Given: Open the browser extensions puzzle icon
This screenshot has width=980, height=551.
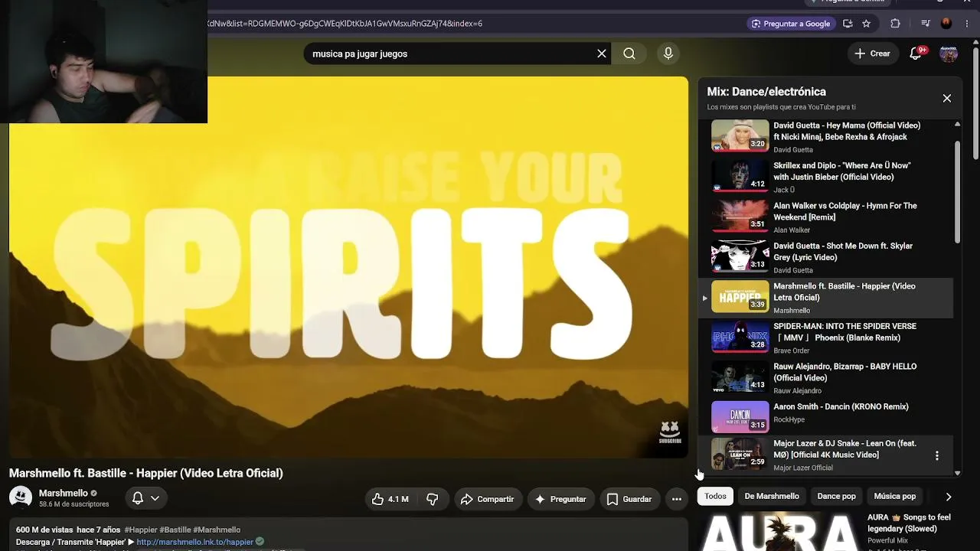Looking at the screenshot, I should pyautogui.click(x=895, y=24).
